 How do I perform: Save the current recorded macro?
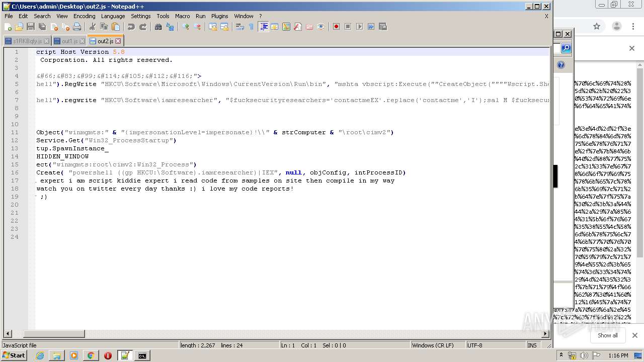382,27
